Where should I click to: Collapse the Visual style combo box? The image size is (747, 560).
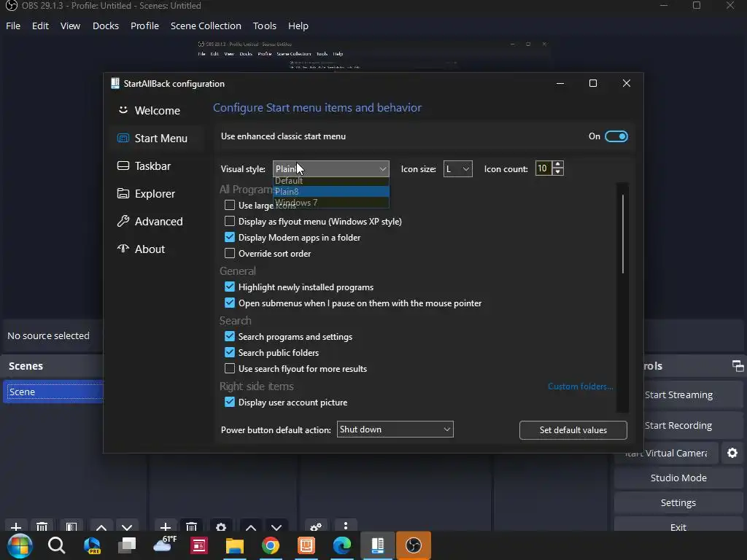pyautogui.click(x=330, y=168)
